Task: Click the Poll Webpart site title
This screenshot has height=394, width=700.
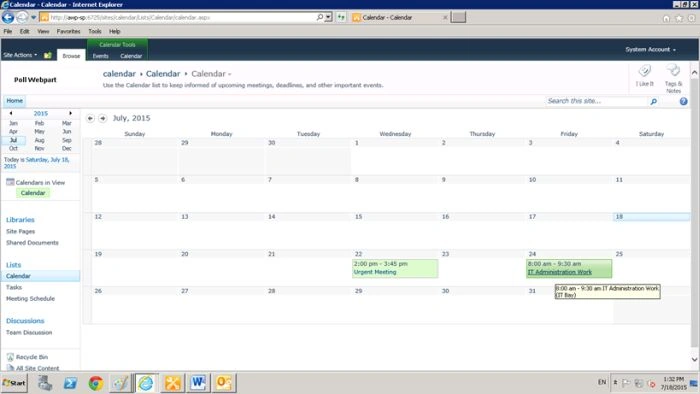Action: click(35, 79)
